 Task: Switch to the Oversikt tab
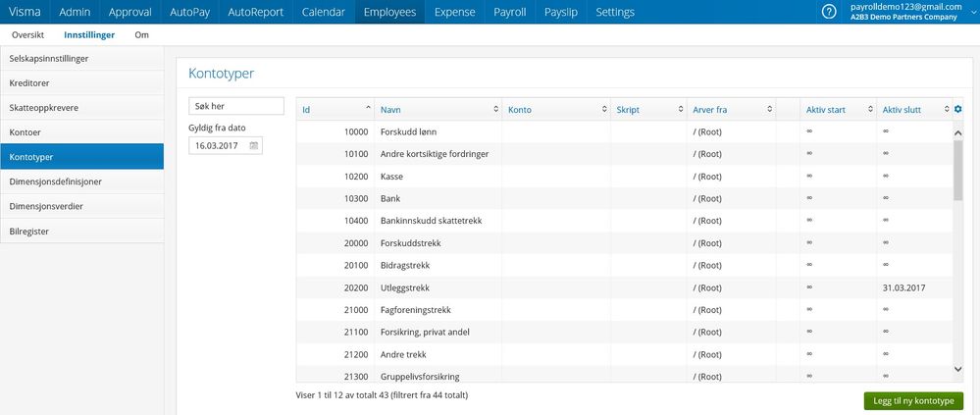(28, 35)
